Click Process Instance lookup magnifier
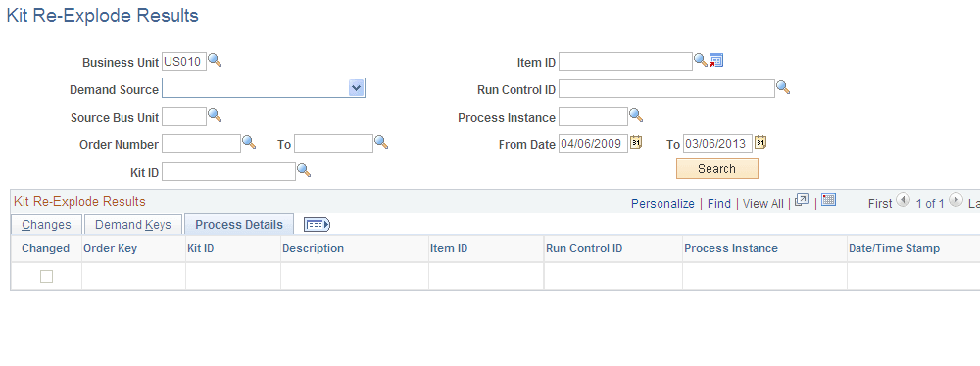 [x=636, y=116]
